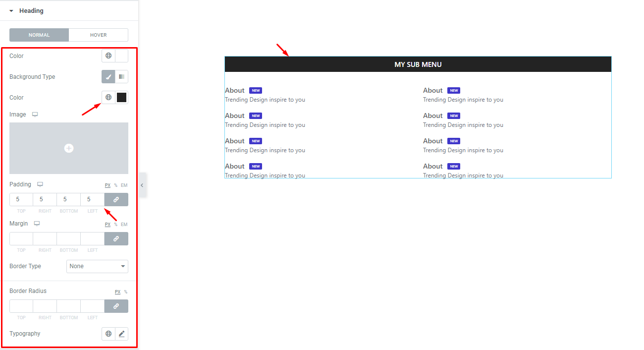The width and height of the screenshot is (644, 350).
Task: Switch to the NORMAL tab
Action: tap(39, 35)
